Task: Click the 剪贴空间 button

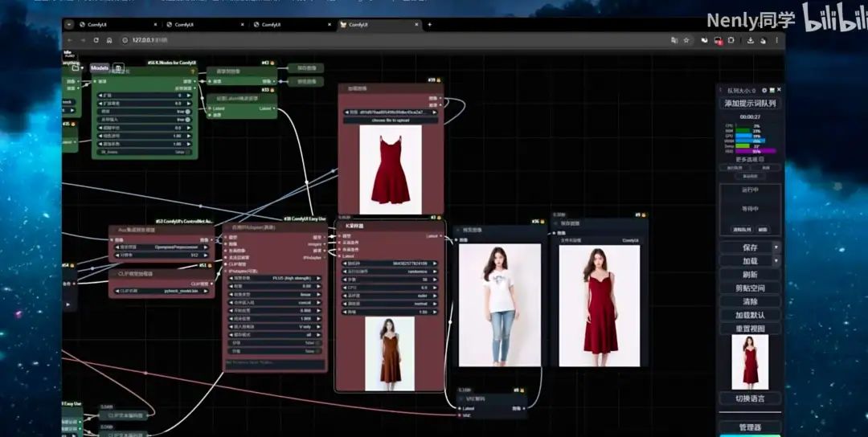Action: [x=750, y=288]
